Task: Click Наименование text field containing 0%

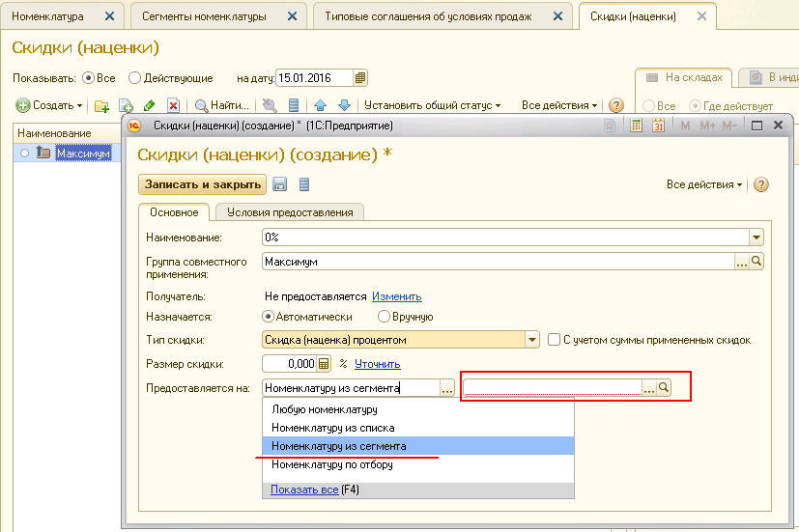Action: tap(505, 238)
